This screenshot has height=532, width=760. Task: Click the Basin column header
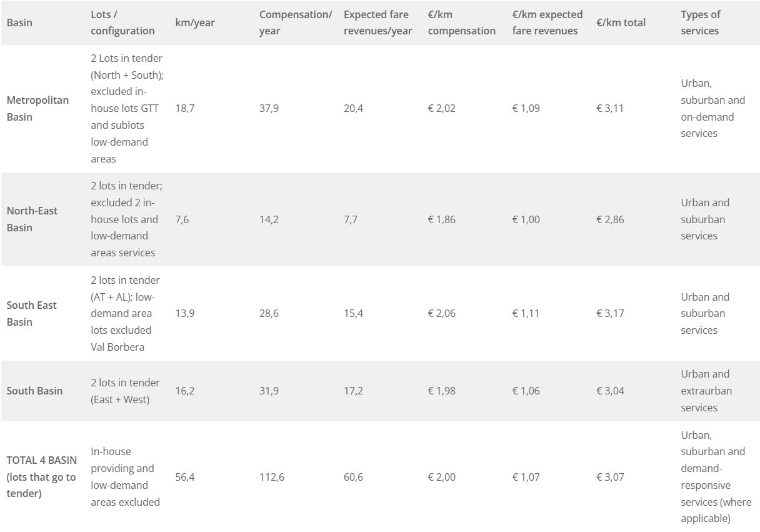pyautogui.click(x=19, y=23)
